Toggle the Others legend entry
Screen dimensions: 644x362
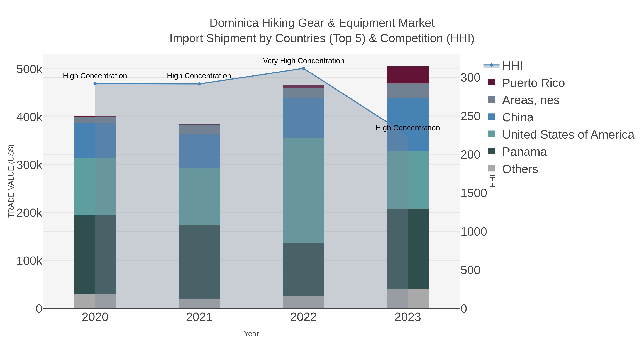[x=513, y=169]
